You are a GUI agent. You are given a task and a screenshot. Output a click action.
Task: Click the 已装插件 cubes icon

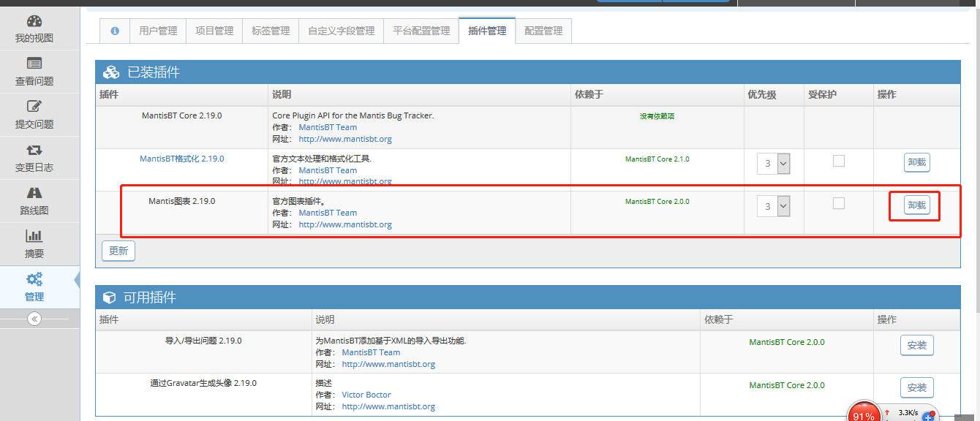111,72
